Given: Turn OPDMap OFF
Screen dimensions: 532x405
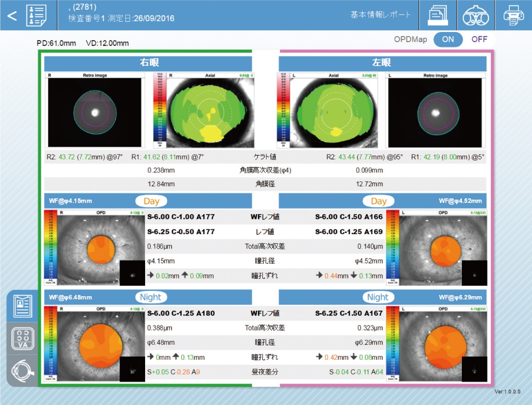Looking at the screenshot, I should [479, 39].
